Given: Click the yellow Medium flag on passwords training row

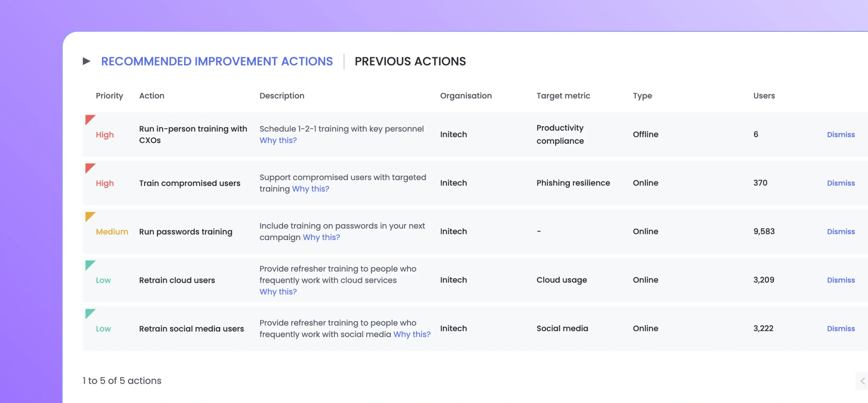Looking at the screenshot, I should point(90,217).
